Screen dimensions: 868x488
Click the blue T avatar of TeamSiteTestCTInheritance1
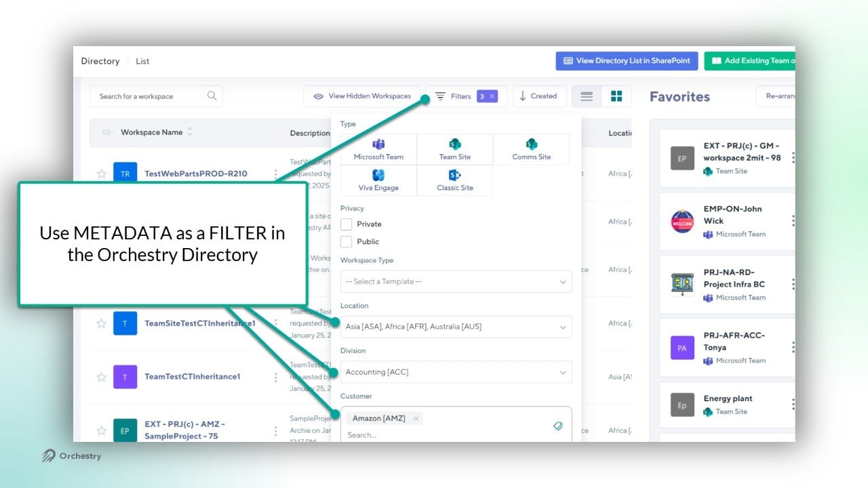(125, 323)
